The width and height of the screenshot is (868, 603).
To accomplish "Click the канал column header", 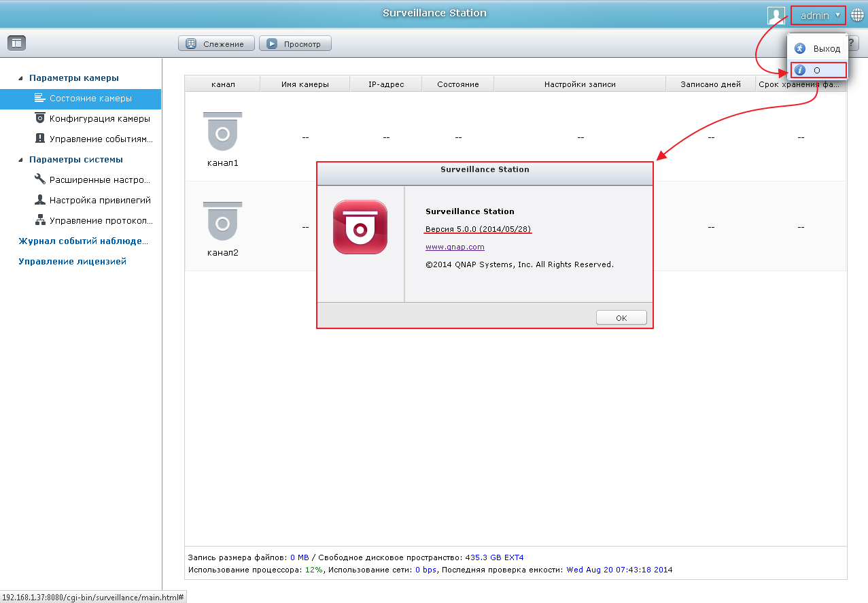I will (x=222, y=84).
